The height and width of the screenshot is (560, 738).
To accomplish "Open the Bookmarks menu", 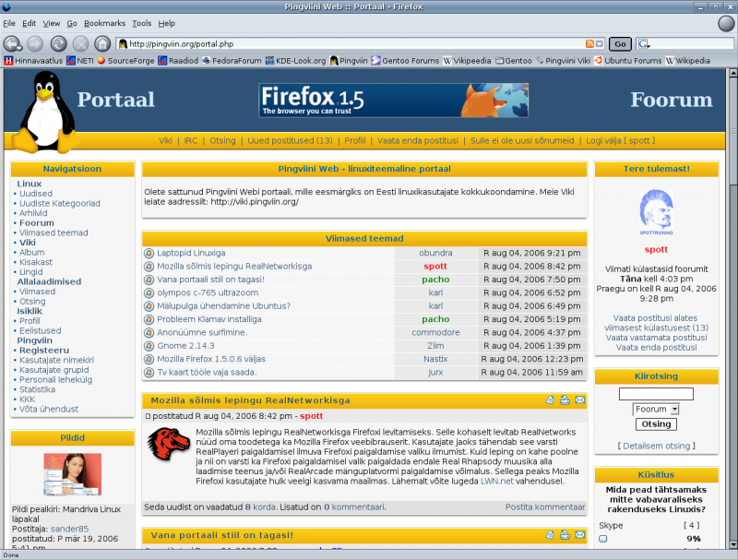I will pyautogui.click(x=104, y=23).
